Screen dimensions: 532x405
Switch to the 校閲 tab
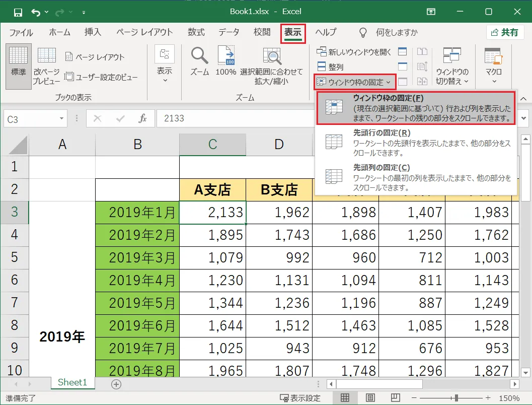pyautogui.click(x=262, y=32)
